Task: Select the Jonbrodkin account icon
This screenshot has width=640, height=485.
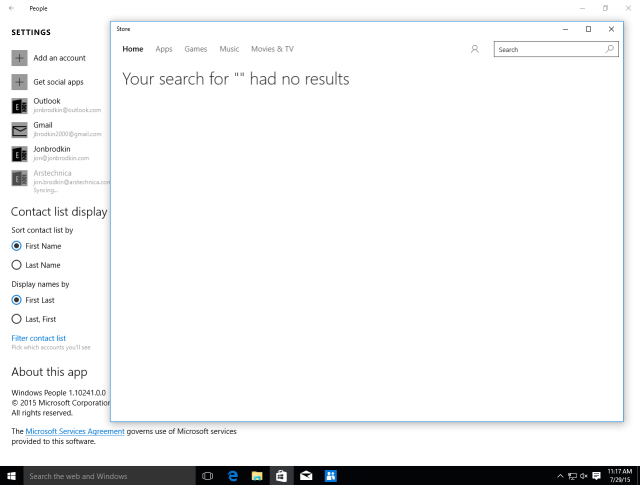Action: [19, 154]
